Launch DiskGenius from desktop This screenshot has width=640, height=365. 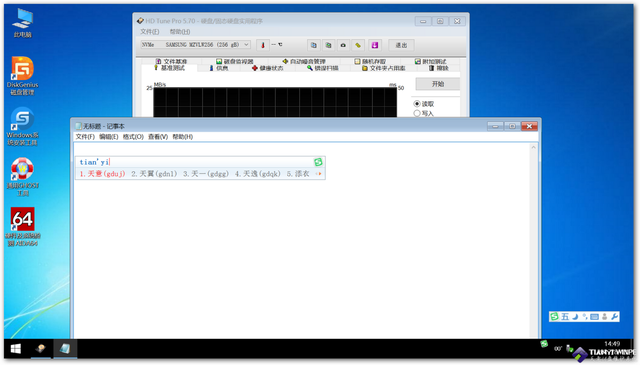pos(22,76)
